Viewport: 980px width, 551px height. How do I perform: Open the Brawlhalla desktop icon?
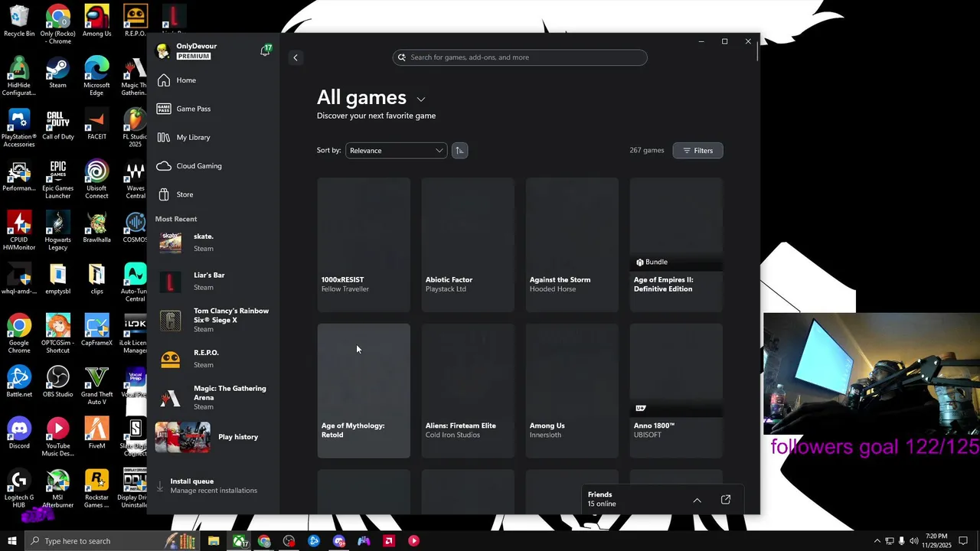point(96,229)
